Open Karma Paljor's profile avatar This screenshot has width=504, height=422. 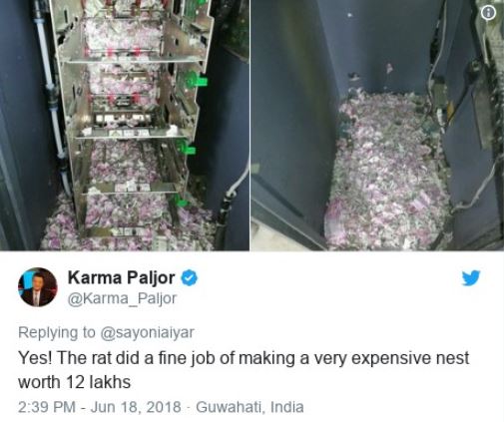point(38,287)
